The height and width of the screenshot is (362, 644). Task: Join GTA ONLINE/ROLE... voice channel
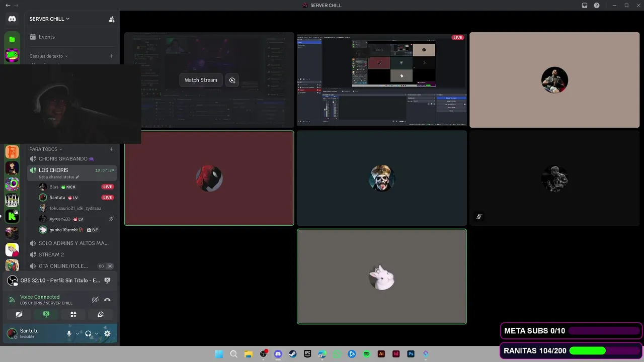tap(70, 266)
